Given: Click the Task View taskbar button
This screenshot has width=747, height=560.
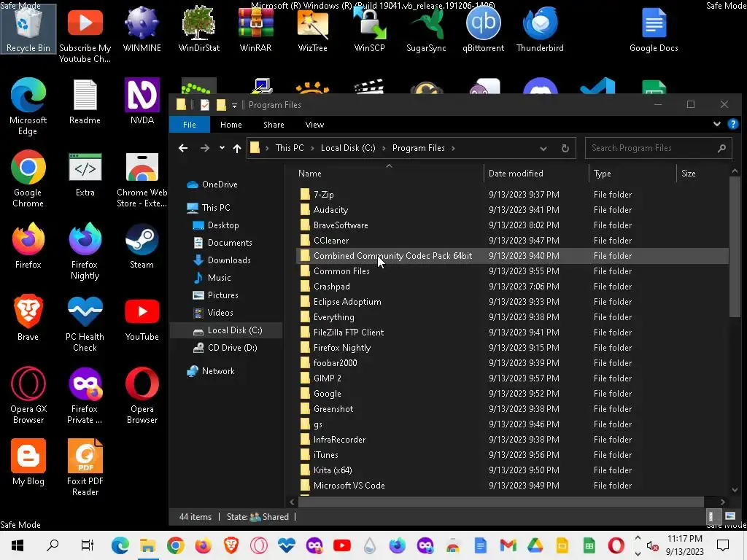Looking at the screenshot, I should click(88, 545).
